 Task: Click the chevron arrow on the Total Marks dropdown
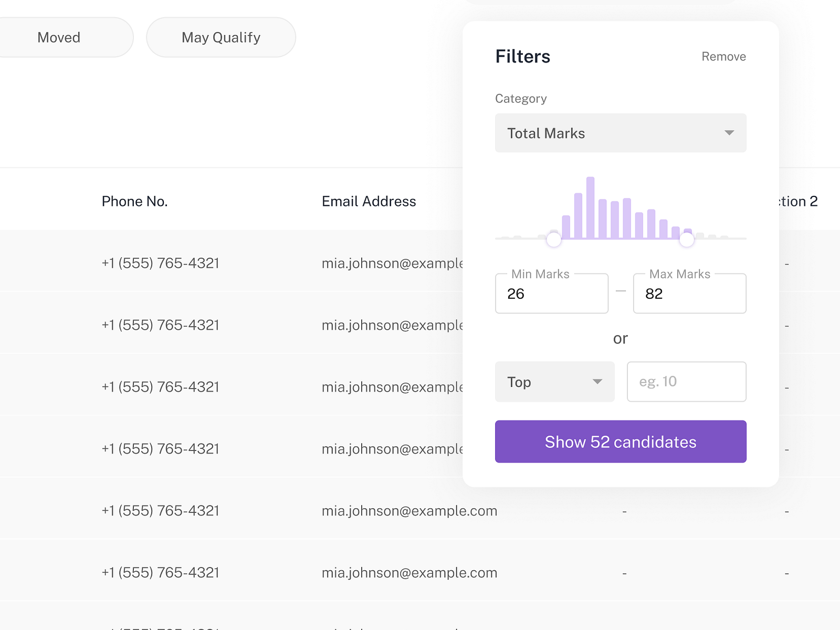pyautogui.click(x=729, y=133)
